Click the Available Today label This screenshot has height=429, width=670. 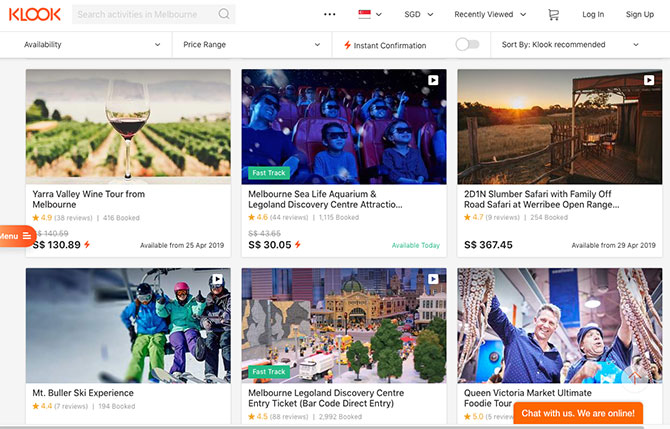tap(416, 245)
